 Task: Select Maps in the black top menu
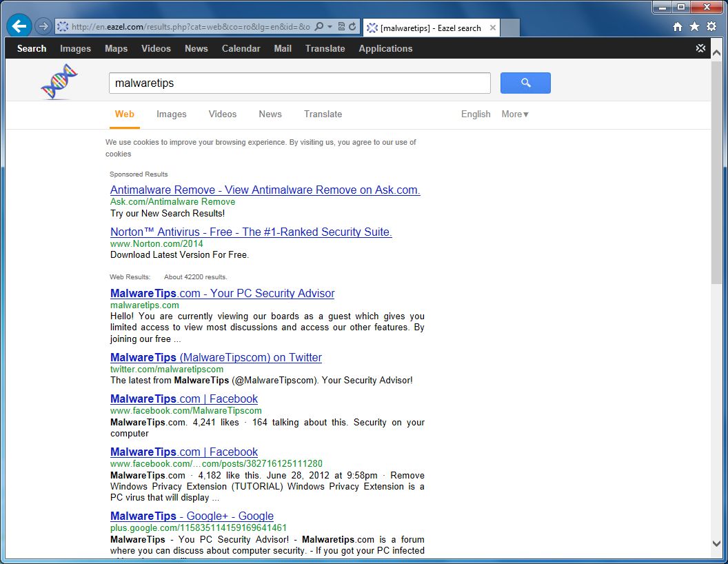click(116, 48)
